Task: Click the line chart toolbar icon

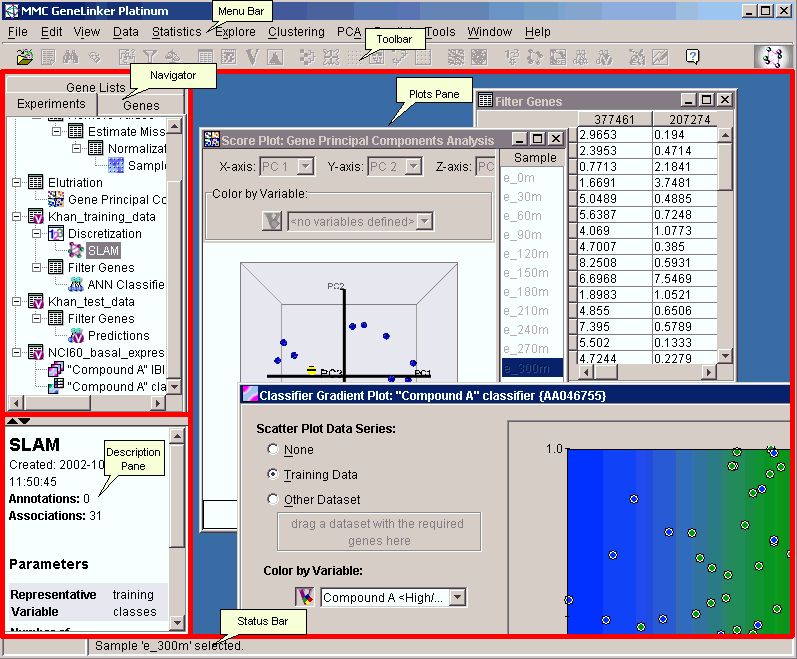Action: pyautogui.click(x=660, y=57)
